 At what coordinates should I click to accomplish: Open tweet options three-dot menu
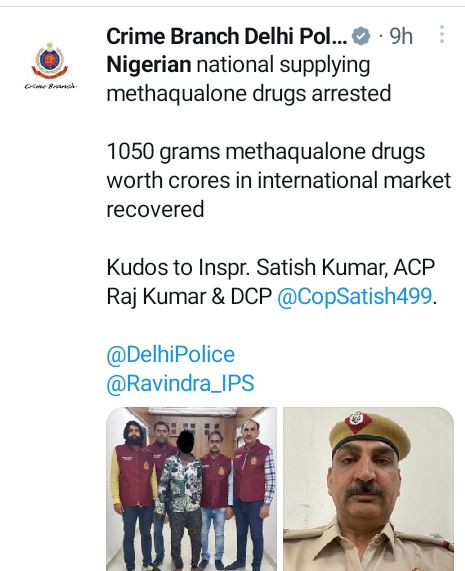point(442,34)
